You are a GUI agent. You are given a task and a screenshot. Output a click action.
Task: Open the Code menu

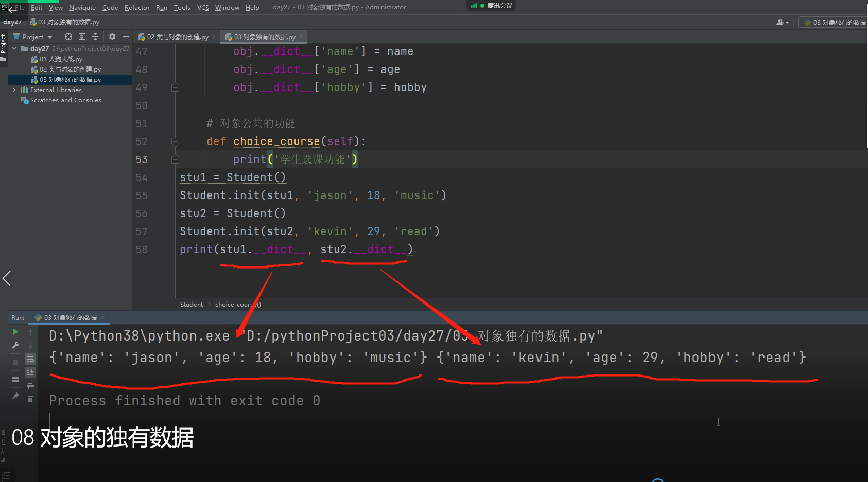pyautogui.click(x=110, y=7)
